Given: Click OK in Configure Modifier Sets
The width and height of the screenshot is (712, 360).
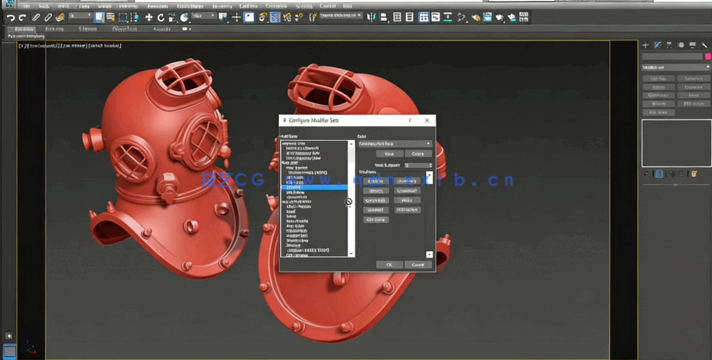Looking at the screenshot, I should 389,265.
